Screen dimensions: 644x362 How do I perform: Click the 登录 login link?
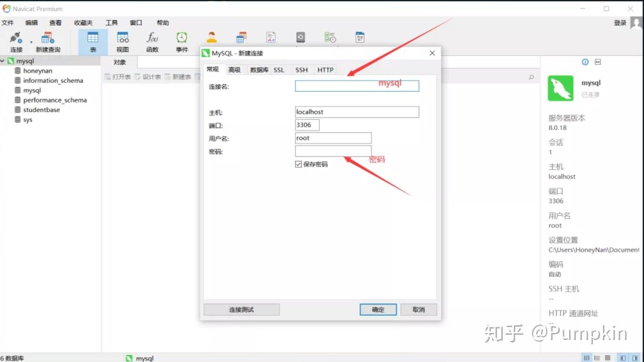[x=620, y=23]
